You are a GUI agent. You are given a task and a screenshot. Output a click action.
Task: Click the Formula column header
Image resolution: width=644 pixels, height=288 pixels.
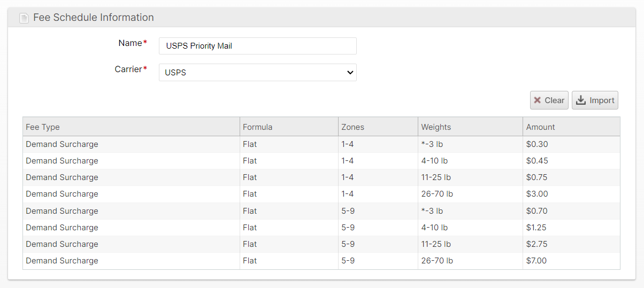coord(257,127)
